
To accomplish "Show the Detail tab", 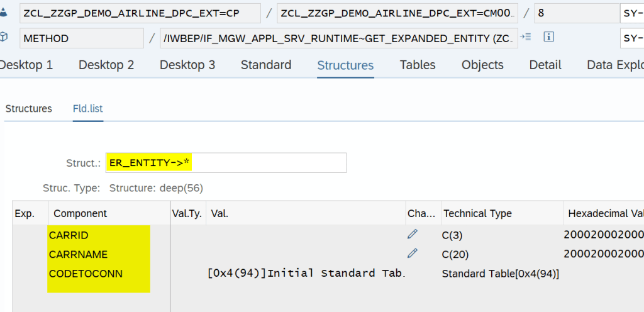I will pyautogui.click(x=545, y=65).
